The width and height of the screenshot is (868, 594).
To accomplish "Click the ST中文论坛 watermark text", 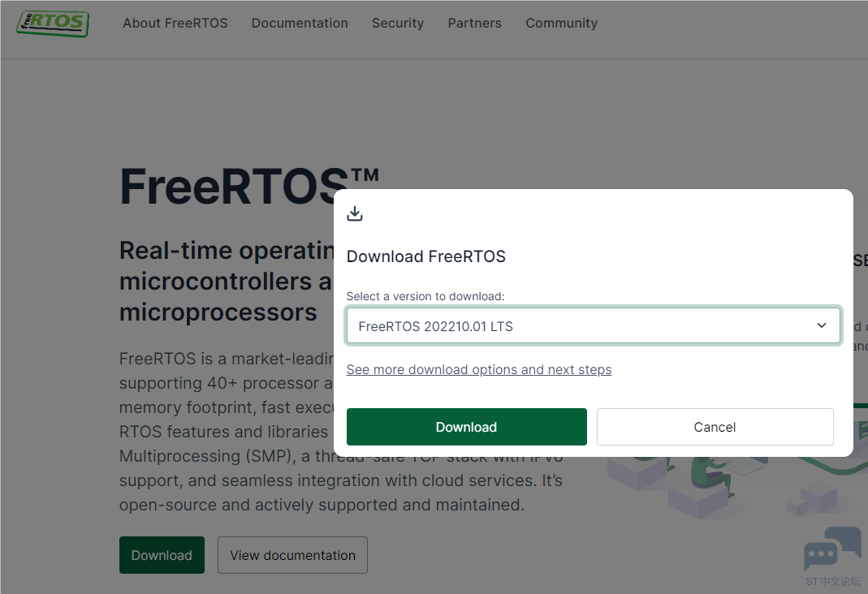I will coord(833,581).
